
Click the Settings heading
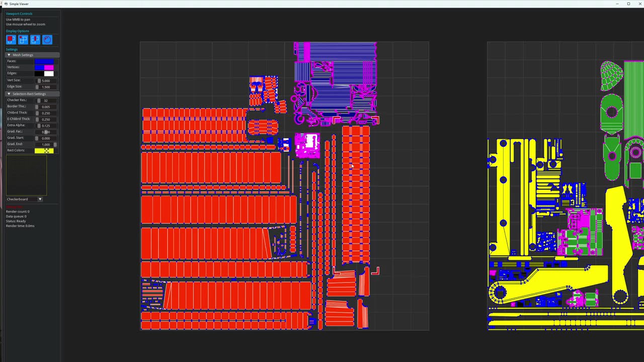pos(12,49)
